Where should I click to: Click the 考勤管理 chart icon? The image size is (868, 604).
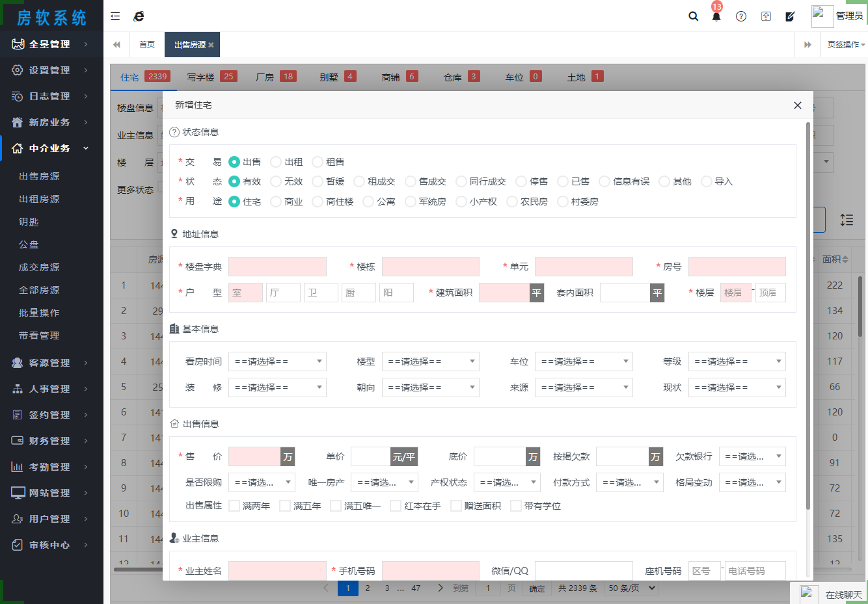click(x=18, y=467)
